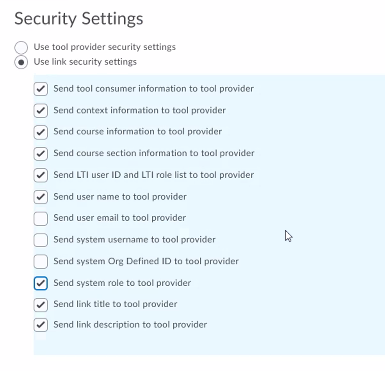
Task: Toggle Send link title checkbox
Action: tap(41, 305)
